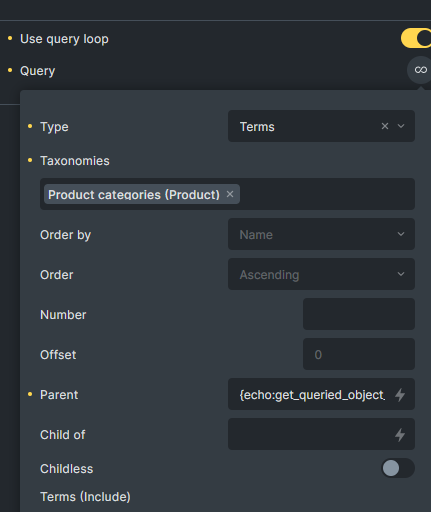Click into the Number input field
This screenshot has width=431, height=512.
pyautogui.click(x=359, y=314)
